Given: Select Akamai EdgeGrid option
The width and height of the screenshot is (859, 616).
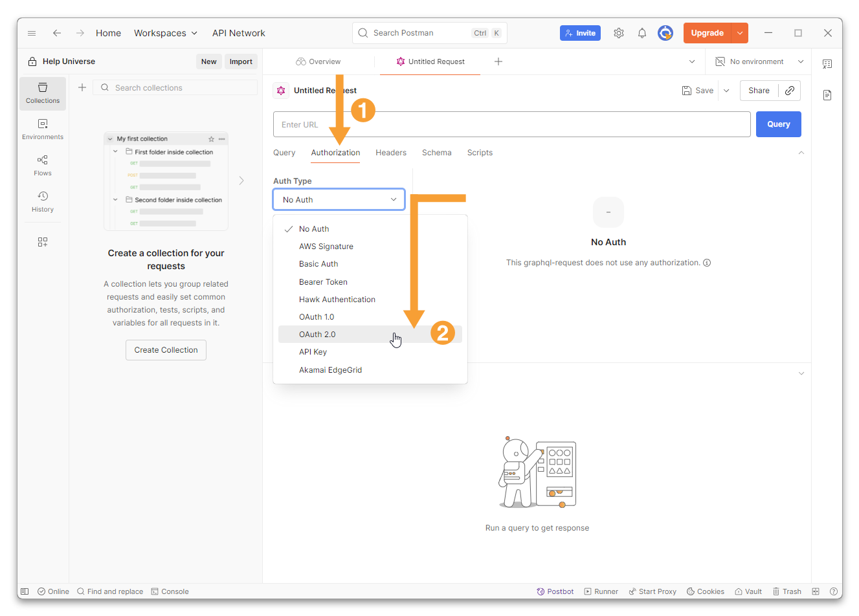Looking at the screenshot, I should coord(370,370).
